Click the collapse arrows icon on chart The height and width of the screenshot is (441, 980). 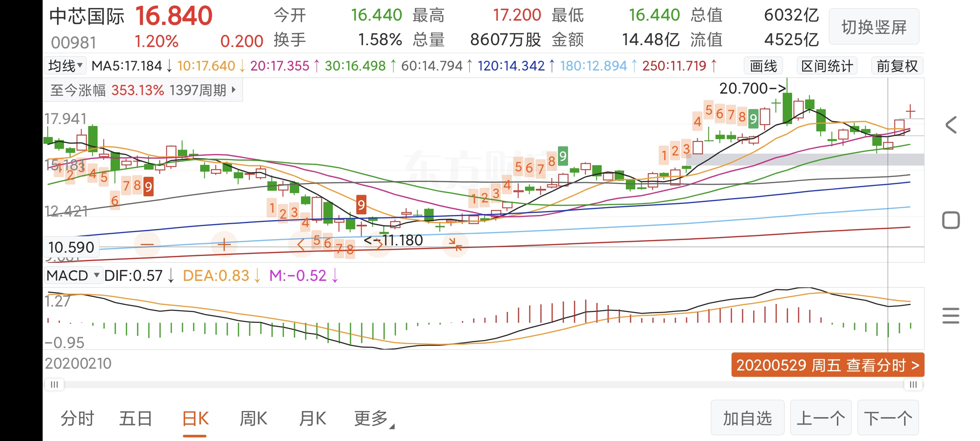pyautogui.click(x=455, y=245)
